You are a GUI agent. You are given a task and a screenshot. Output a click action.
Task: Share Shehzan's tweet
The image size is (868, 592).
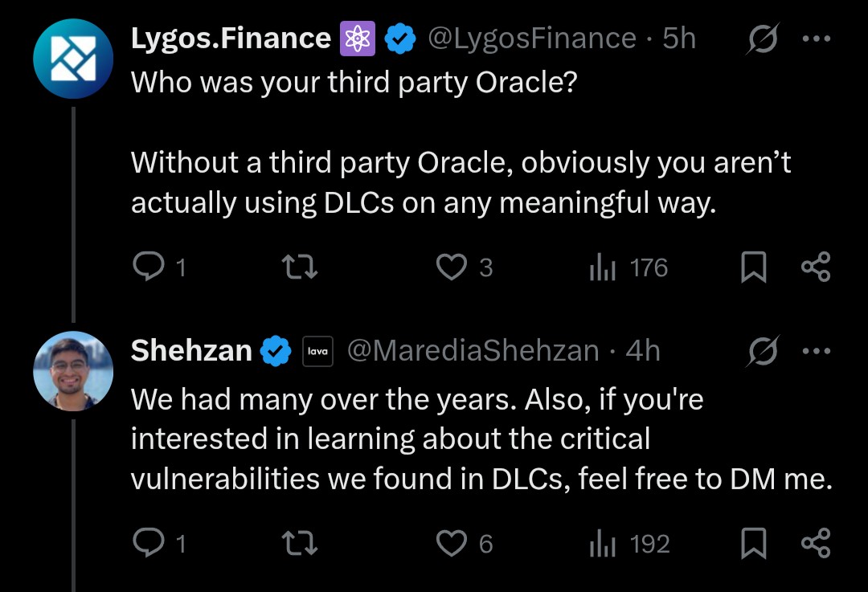[816, 545]
